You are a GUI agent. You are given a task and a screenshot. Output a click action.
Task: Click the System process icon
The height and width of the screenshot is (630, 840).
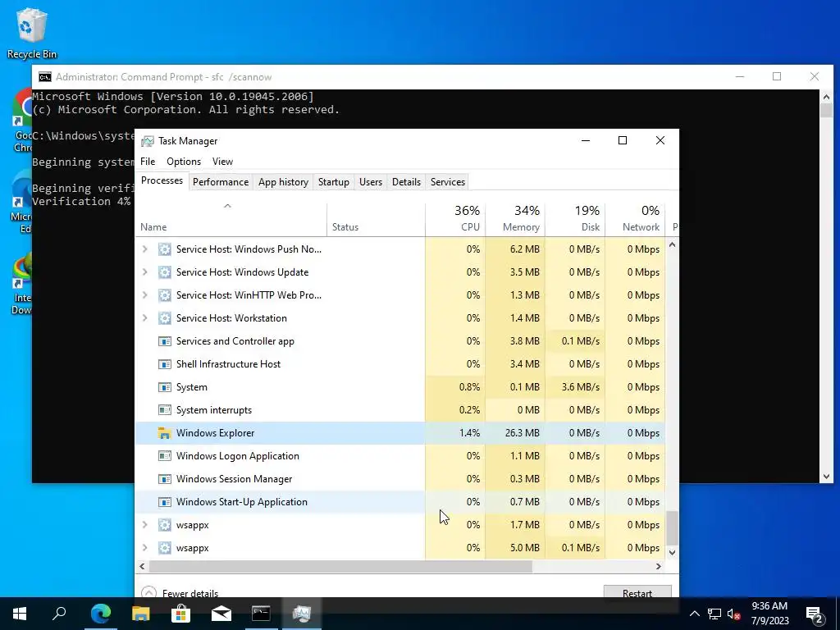(164, 387)
